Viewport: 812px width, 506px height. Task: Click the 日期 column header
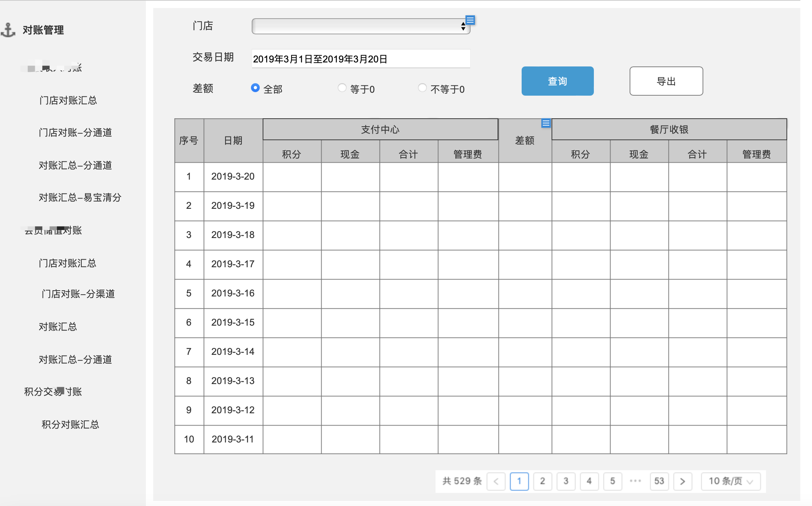point(233,141)
